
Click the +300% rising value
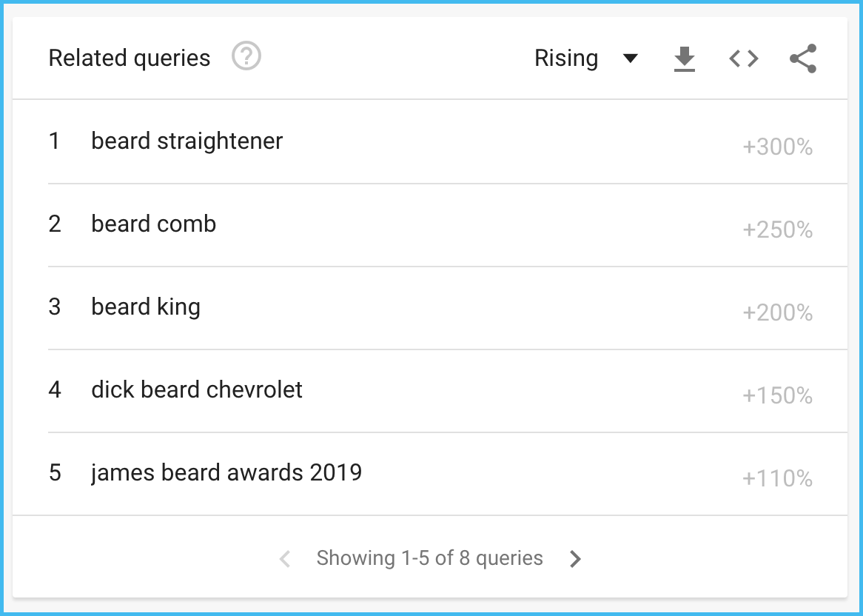[x=777, y=147]
